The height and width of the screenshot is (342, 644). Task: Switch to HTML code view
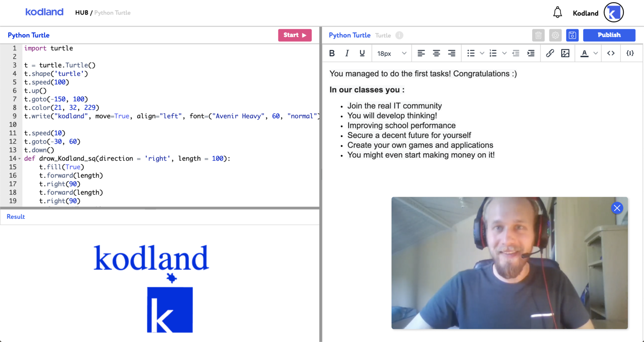coord(611,53)
